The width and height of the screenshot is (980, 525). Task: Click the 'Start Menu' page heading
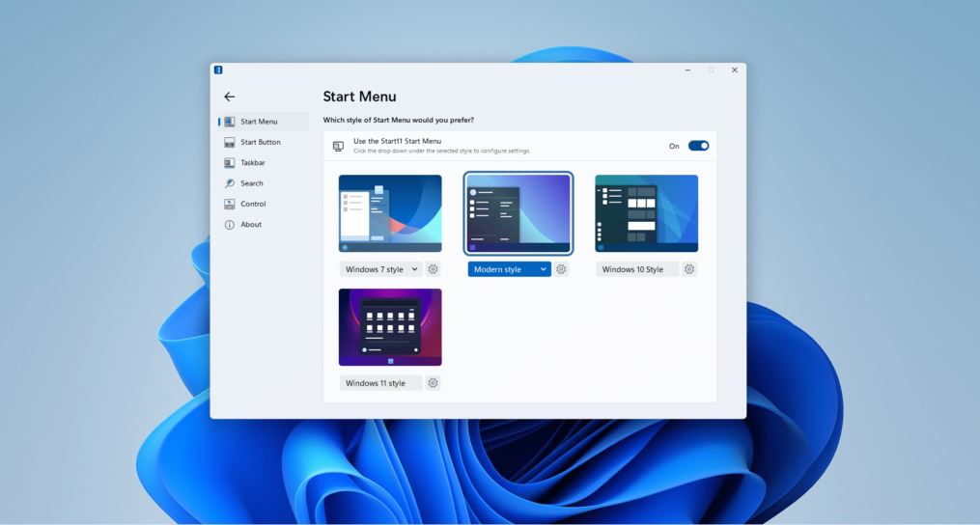point(359,97)
